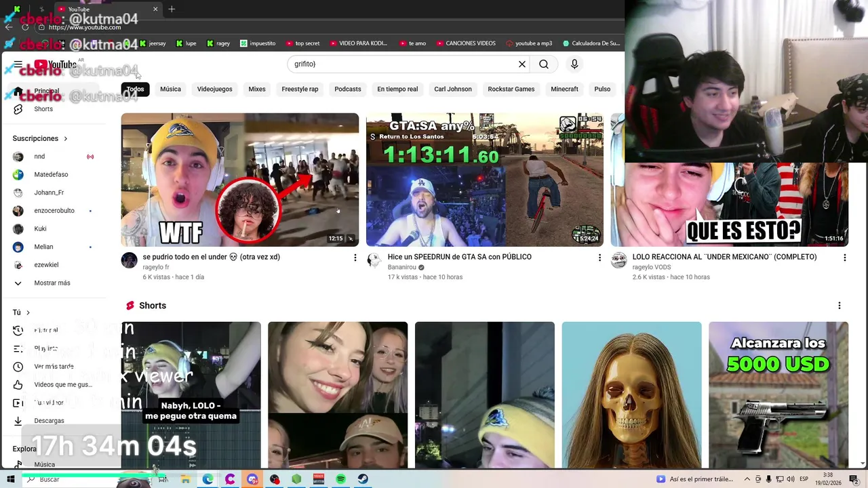Open the 'Así es el primer tráile...' taskbar news widget
Screen dimensions: 868x488
pyautogui.click(x=695, y=479)
